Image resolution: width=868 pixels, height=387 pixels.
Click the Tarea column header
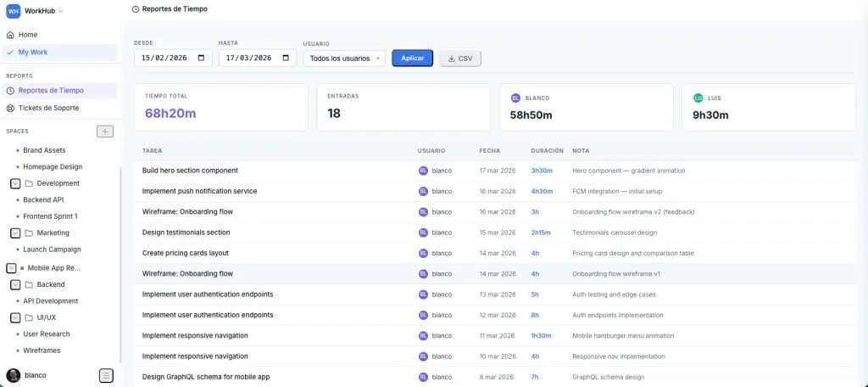(x=153, y=151)
